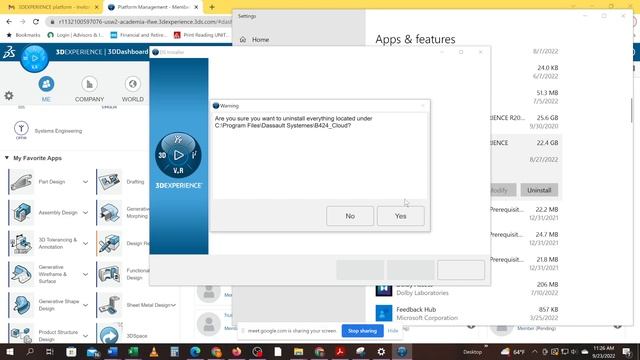Open Settings gear app in the taskbar
The height and width of the screenshot is (360, 640).
pyautogui.click(x=381, y=351)
